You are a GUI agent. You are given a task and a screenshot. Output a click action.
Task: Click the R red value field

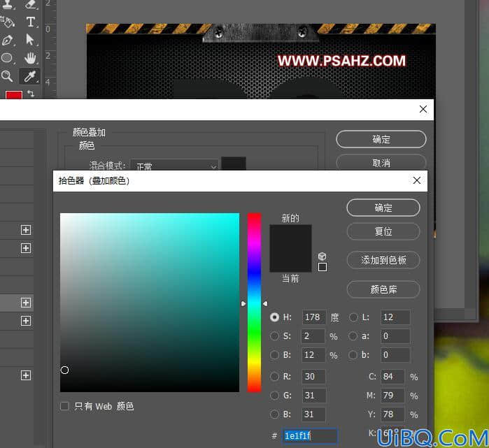313,376
